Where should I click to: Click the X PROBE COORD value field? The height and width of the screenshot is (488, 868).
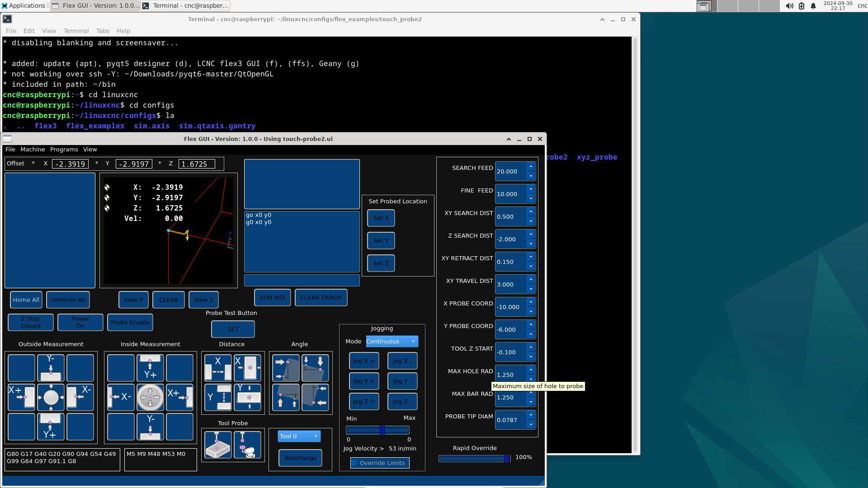511,307
